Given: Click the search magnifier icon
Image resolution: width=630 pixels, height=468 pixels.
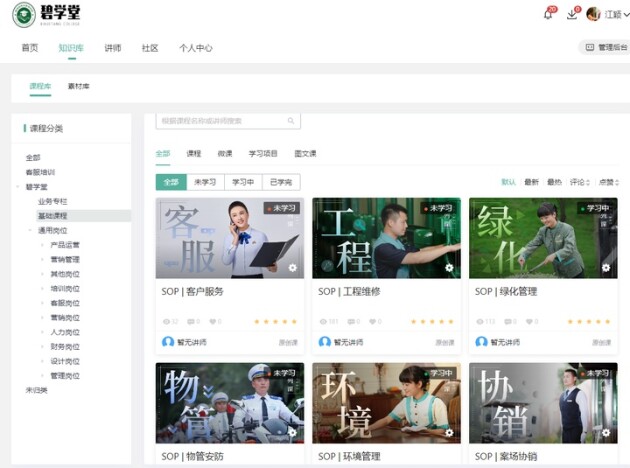Looking at the screenshot, I should click(x=291, y=121).
